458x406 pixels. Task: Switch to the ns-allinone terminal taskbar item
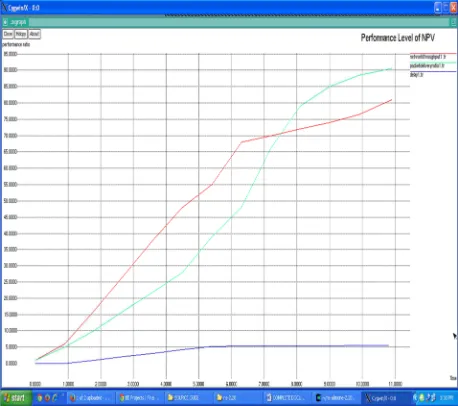pos(336,398)
